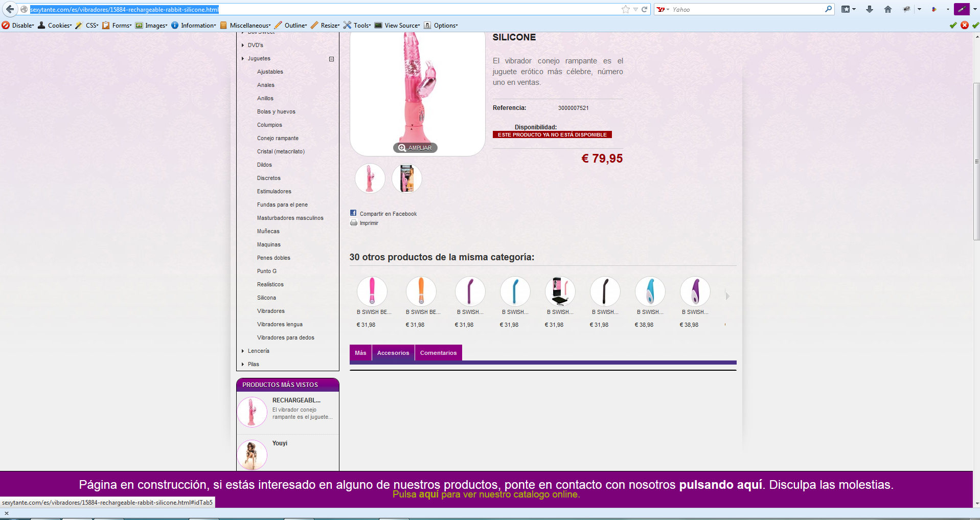This screenshot has height=520, width=980.
Task: Switch to the Accesorios tab
Action: [x=393, y=353]
